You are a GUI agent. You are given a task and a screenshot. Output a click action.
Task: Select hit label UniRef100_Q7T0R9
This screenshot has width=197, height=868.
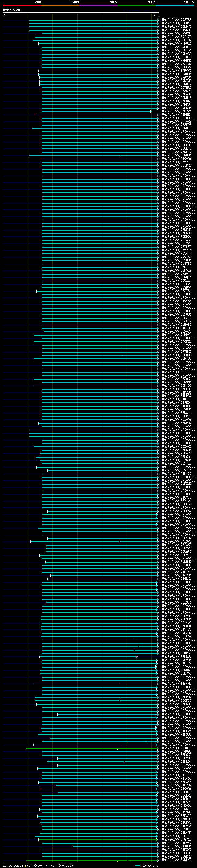pyautogui.click(x=176, y=121)
